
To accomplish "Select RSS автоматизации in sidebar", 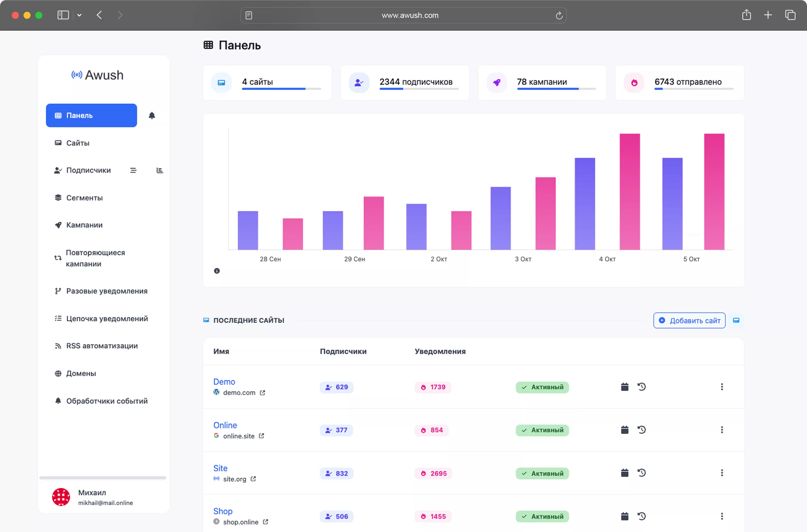I will 102,346.
